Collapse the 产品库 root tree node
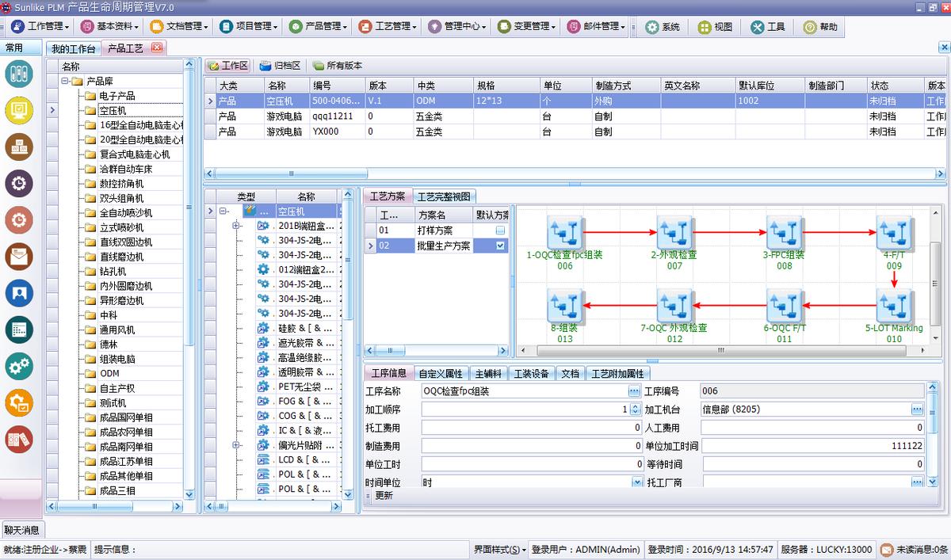This screenshot has height=560, width=951. 63,82
